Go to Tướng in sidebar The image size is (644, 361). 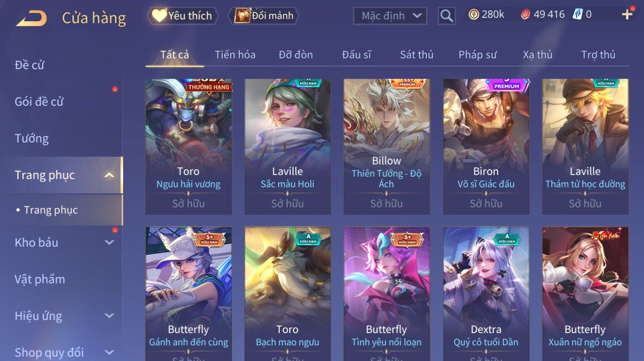32,138
